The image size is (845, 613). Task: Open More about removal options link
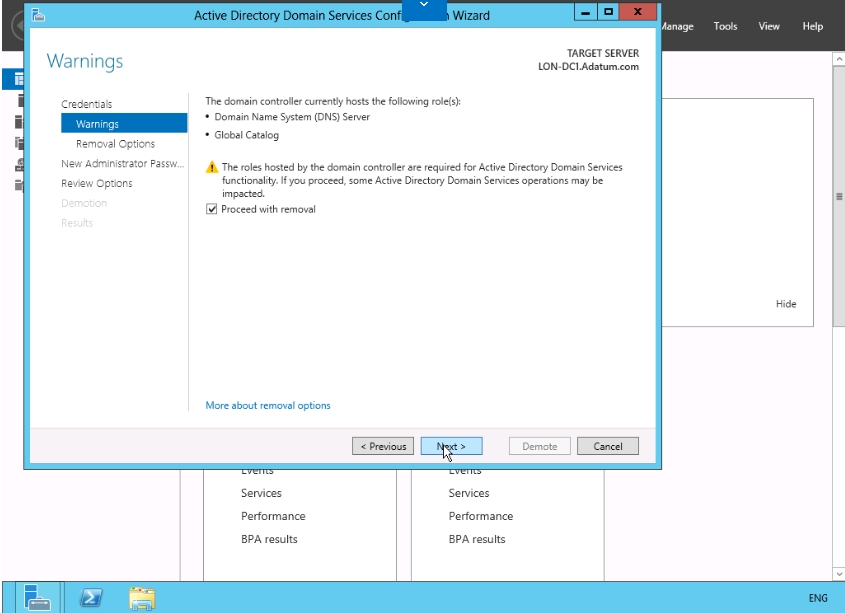267,405
